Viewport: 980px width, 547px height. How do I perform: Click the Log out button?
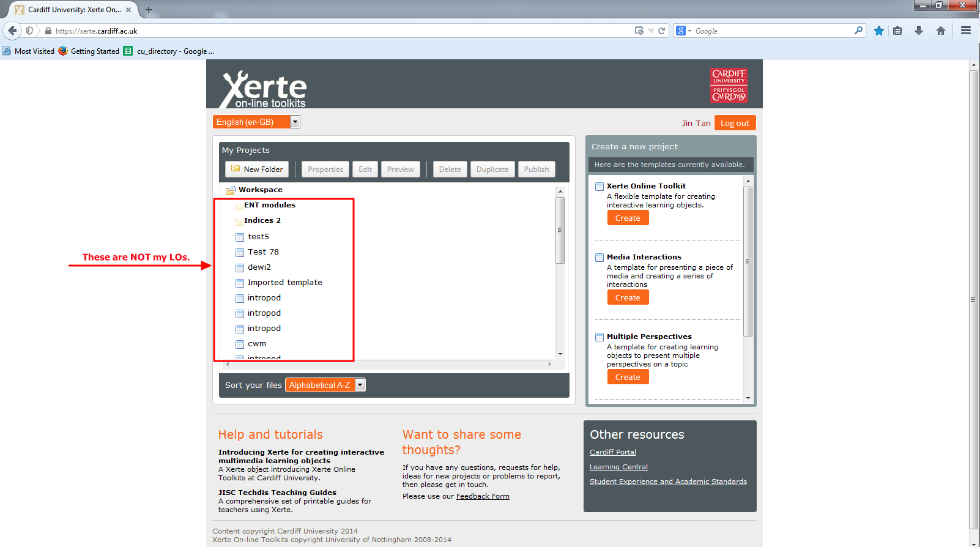[735, 123]
